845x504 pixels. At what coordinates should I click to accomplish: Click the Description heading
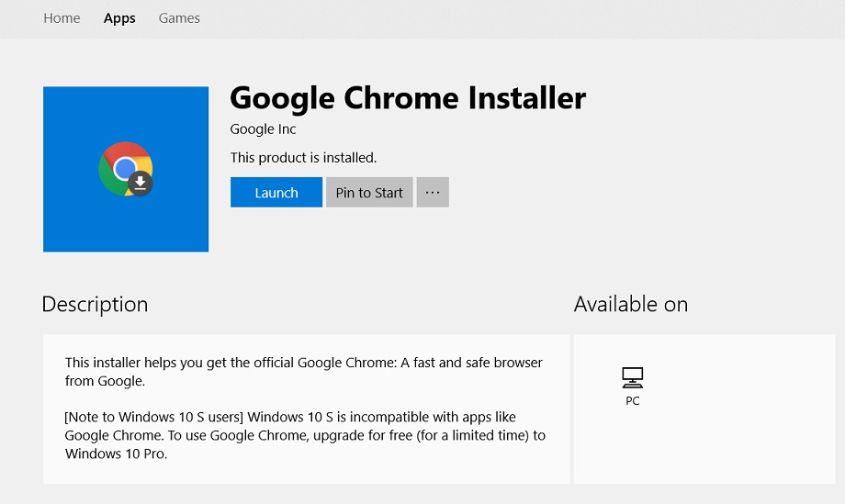coord(95,304)
